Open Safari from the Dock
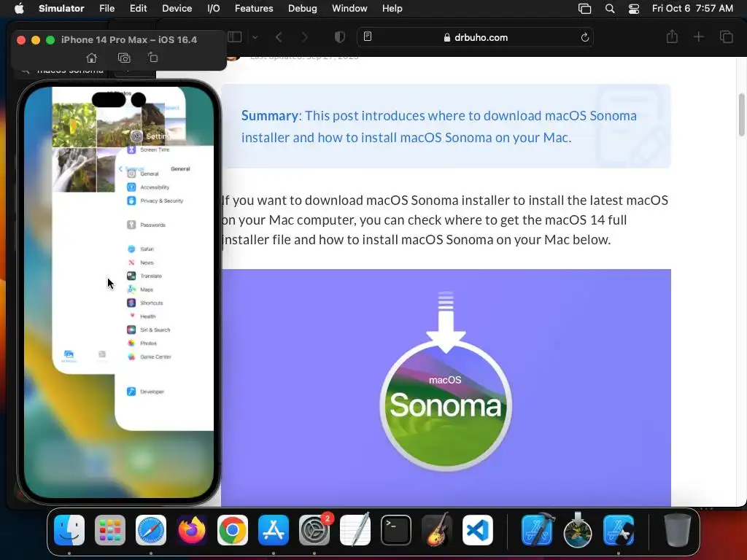The width and height of the screenshot is (747, 560). pyautogui.click(x=151, y=530)
